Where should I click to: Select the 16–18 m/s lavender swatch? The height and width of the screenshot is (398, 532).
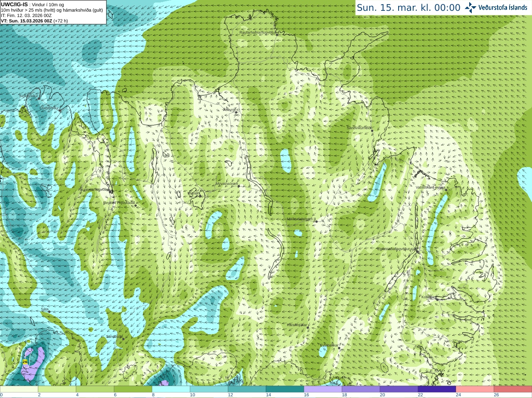323,389
